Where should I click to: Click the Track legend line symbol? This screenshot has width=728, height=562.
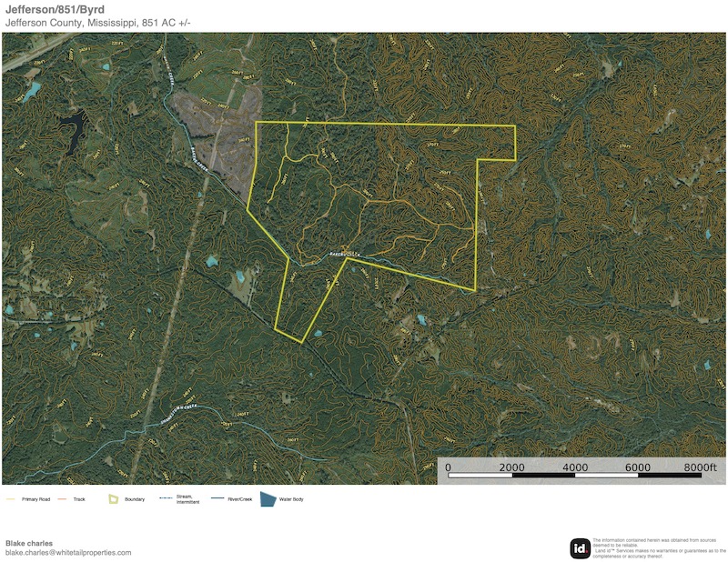[x=64, y=499]
